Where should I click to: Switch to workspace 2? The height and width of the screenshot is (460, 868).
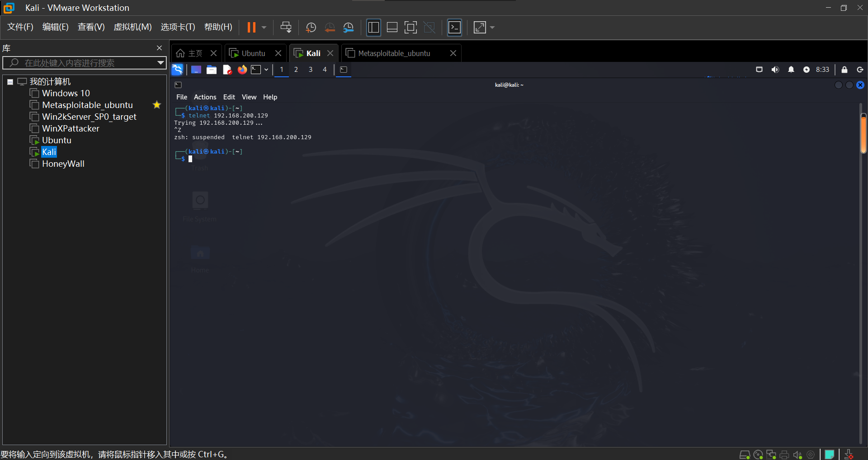click(296, 70)
